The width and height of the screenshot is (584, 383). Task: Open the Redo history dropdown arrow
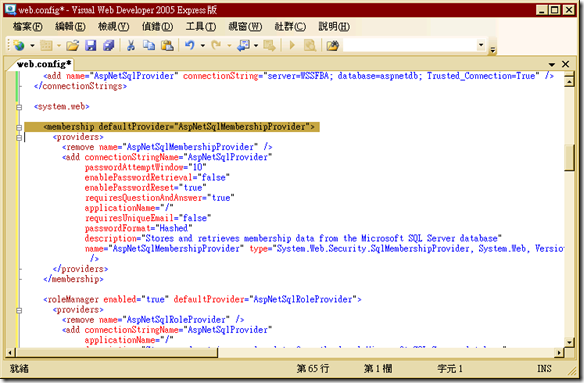229,45
